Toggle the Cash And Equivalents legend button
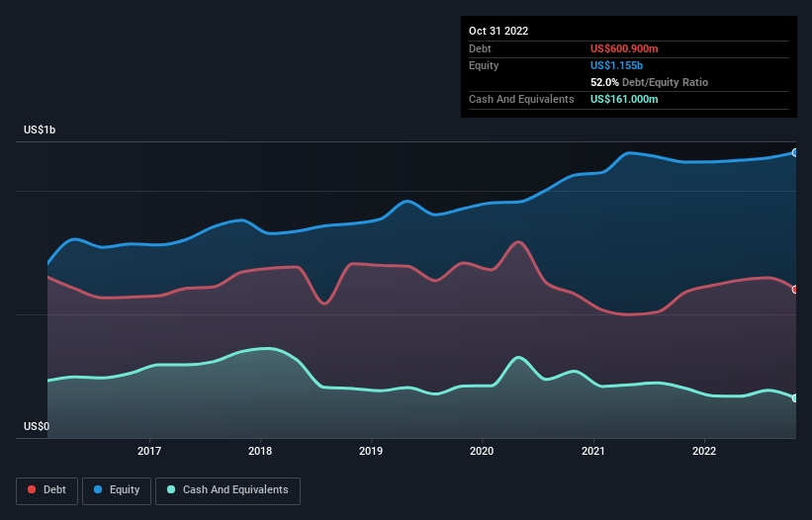Screen dimensions: 812x520 tap(227, 490)
